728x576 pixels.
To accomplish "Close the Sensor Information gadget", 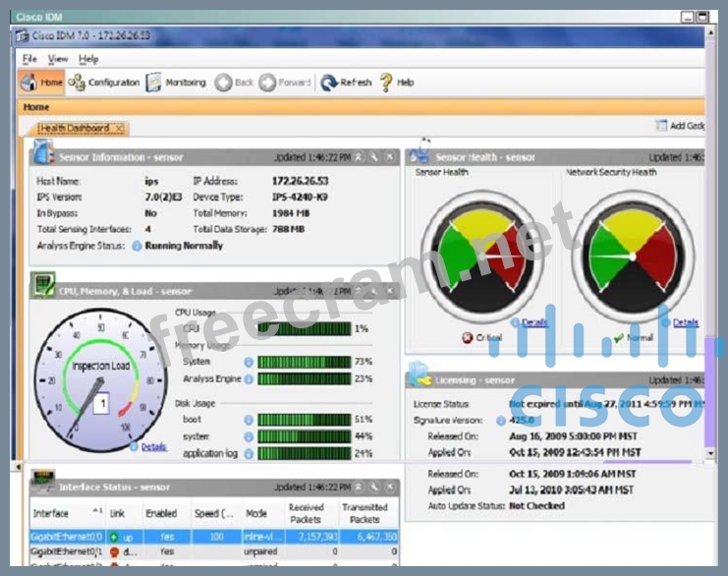I will click(389, 157).
